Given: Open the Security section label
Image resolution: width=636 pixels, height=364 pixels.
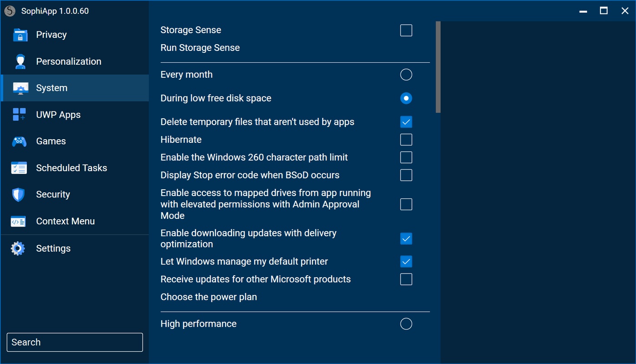Looking at the screenshot, I should coord(53,195).
